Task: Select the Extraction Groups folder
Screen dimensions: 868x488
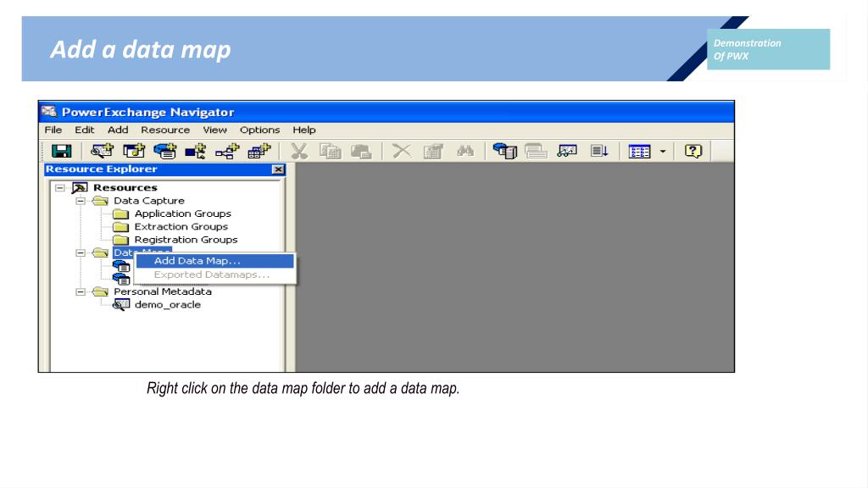Action: (x=181, y=227)
